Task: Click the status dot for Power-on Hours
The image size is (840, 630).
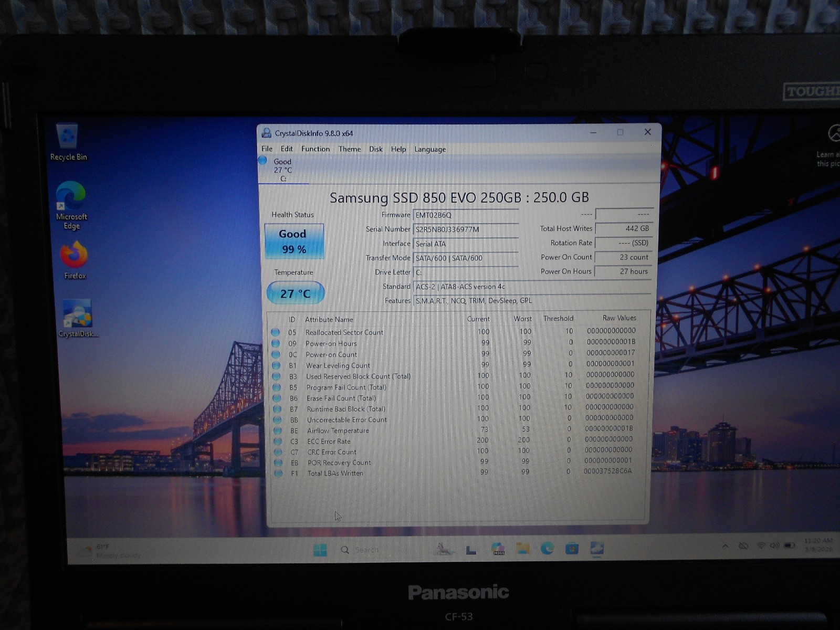Action: click(x=276, y=343)
